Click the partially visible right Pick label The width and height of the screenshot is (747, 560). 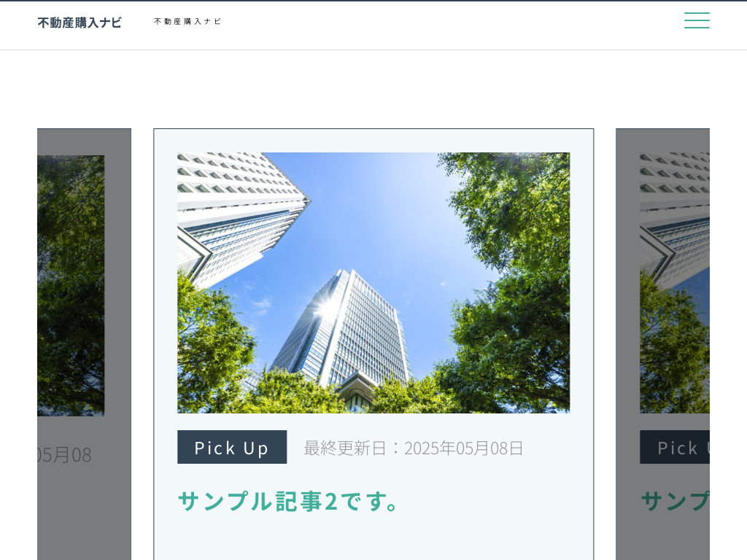point(675,447)
